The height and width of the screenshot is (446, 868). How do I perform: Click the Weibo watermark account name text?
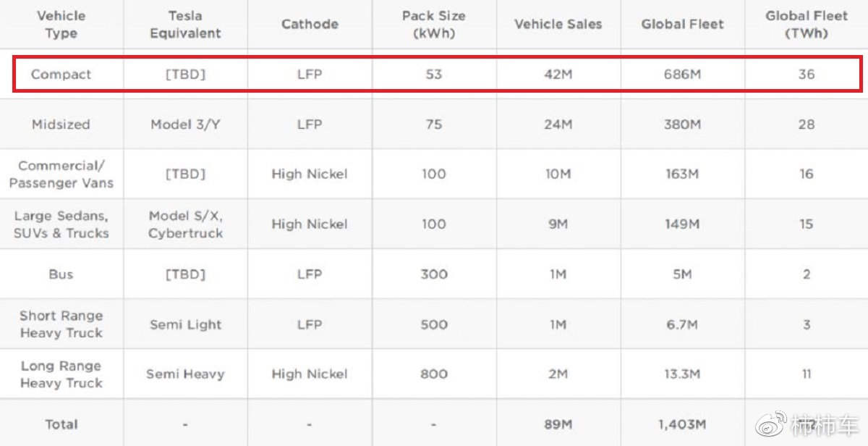[x=825, y=426]
